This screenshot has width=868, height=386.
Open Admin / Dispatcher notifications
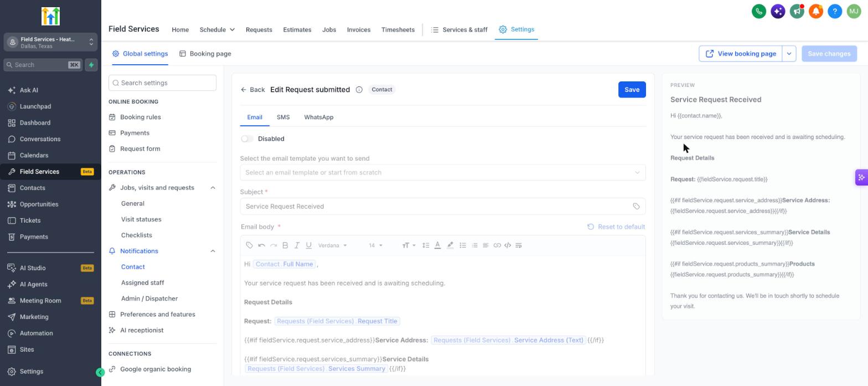tap(149, 299)
